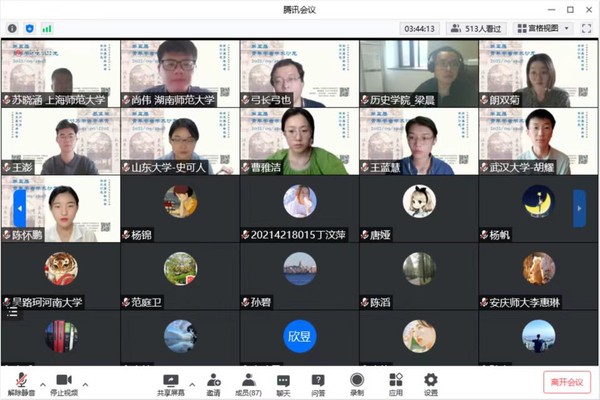Stop video using the camera button
Viewport: 600px width, 400px height.
coord(63,381)
